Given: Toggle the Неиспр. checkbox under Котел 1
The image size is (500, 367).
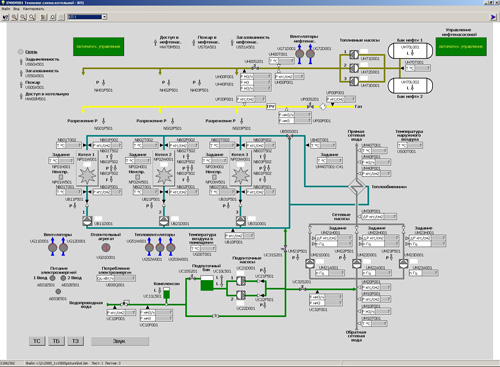Looking at the screenshot, I should (x=61, y=177).
